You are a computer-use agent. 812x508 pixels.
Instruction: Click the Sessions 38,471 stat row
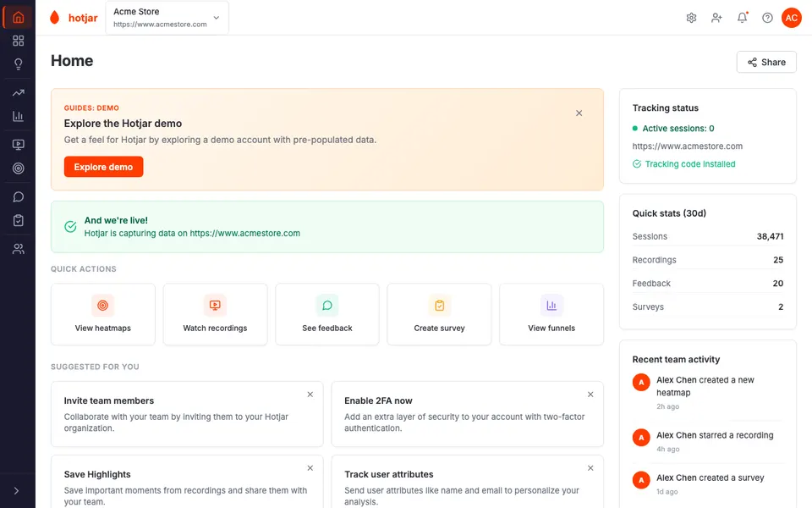pos(707,236)
